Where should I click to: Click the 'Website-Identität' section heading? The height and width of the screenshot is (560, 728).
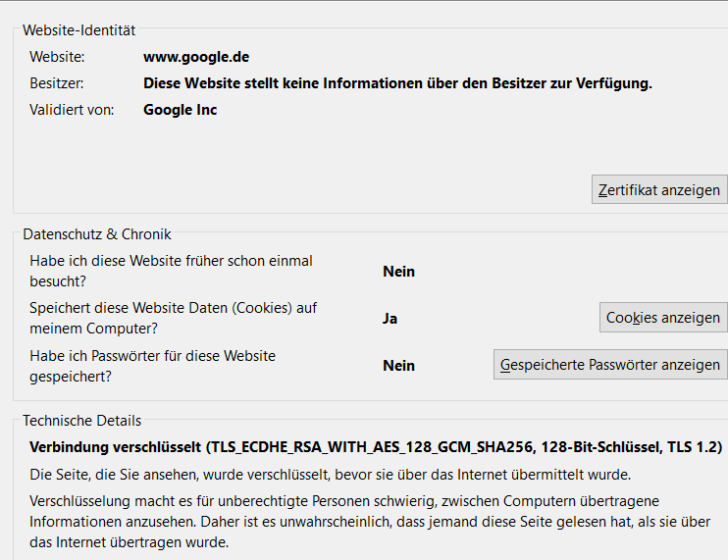click(x=78, y=30)
